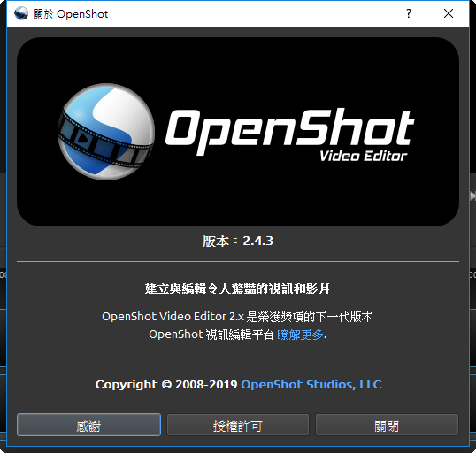Click the 關閉 button
476x453 pixels.
(387, 425)
